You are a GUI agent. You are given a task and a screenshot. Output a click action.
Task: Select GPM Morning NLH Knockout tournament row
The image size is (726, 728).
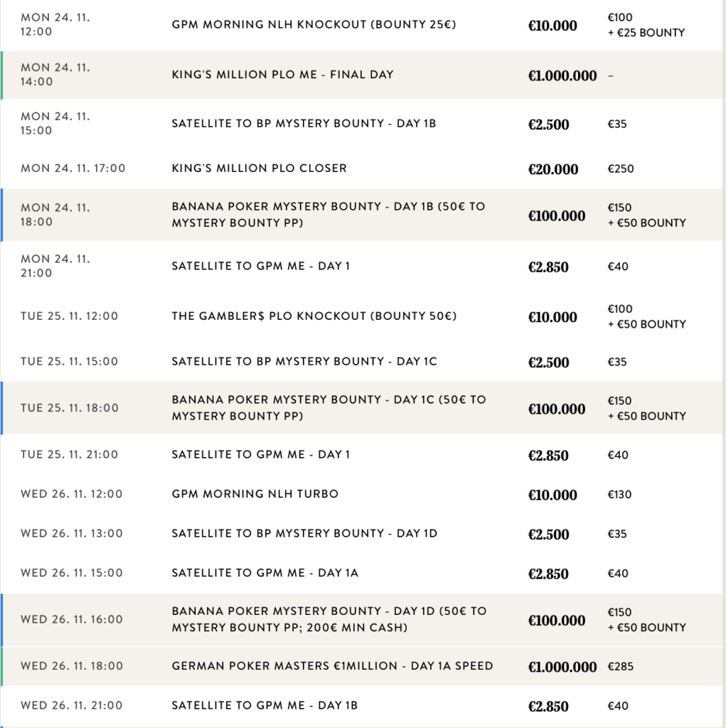click(314, 25)
